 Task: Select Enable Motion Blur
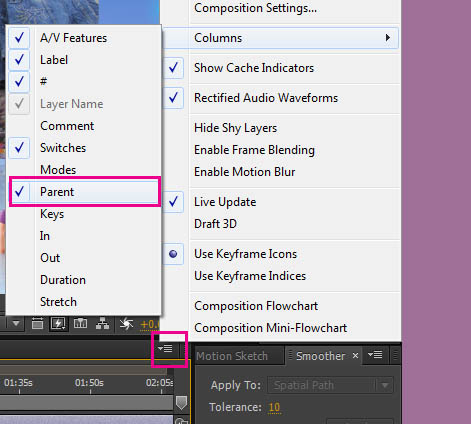point(245,172)
